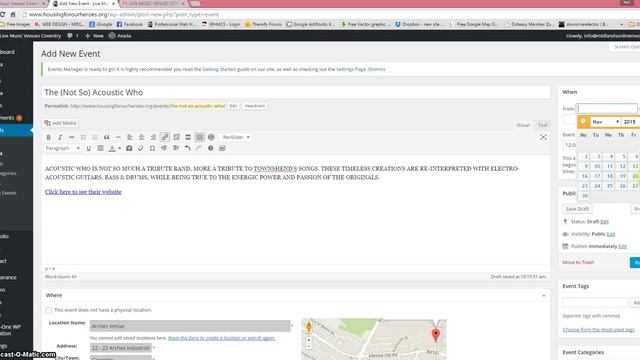640x360 pixels.
Task: Open the year dropdown in the datepicker
Action: 631,122
